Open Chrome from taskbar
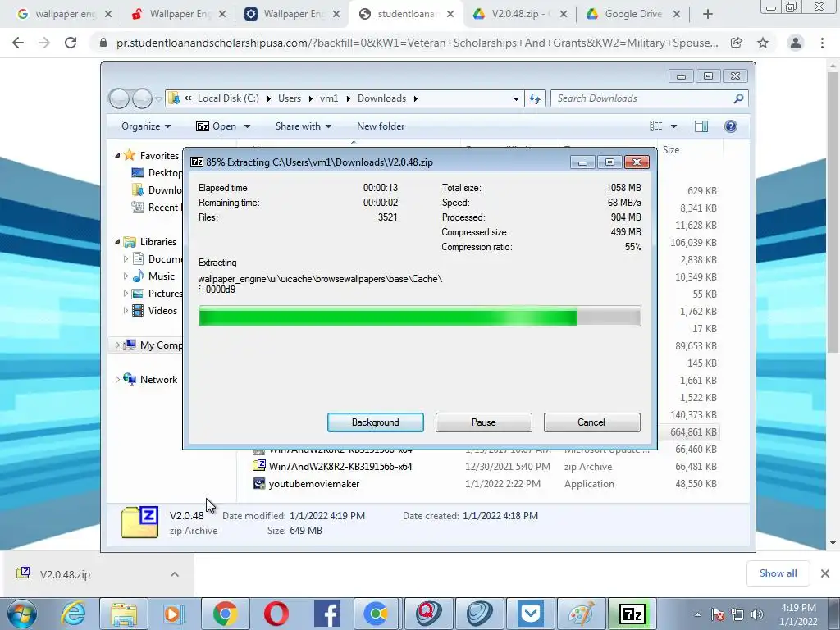Image resolution: width=840 pixels, height=630 pixels. point(225,614)
